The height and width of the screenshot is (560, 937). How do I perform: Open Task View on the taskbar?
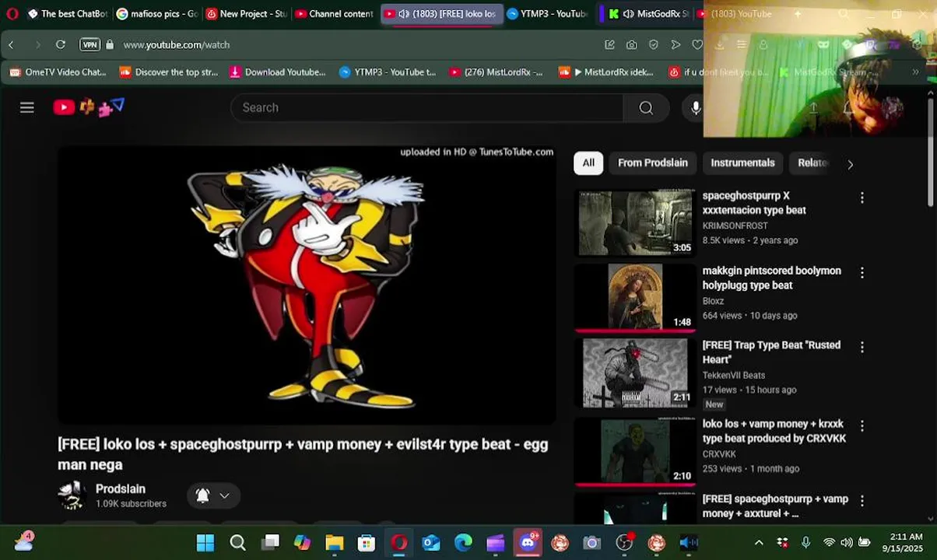click(x=270, y=543)
